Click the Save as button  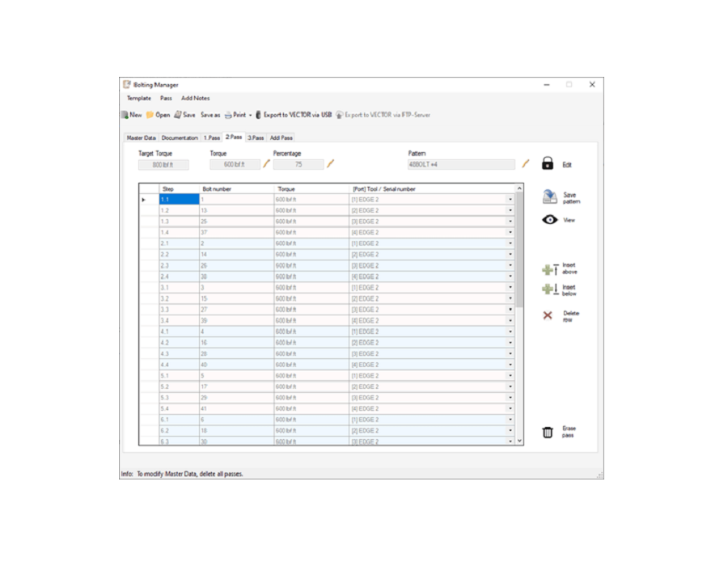(x=210, y=115)
